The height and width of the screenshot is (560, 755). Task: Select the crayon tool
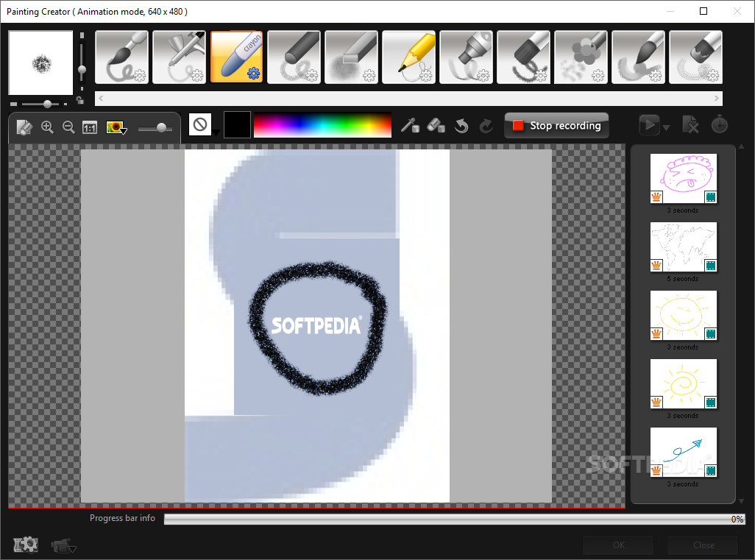[x=236, y=57]
